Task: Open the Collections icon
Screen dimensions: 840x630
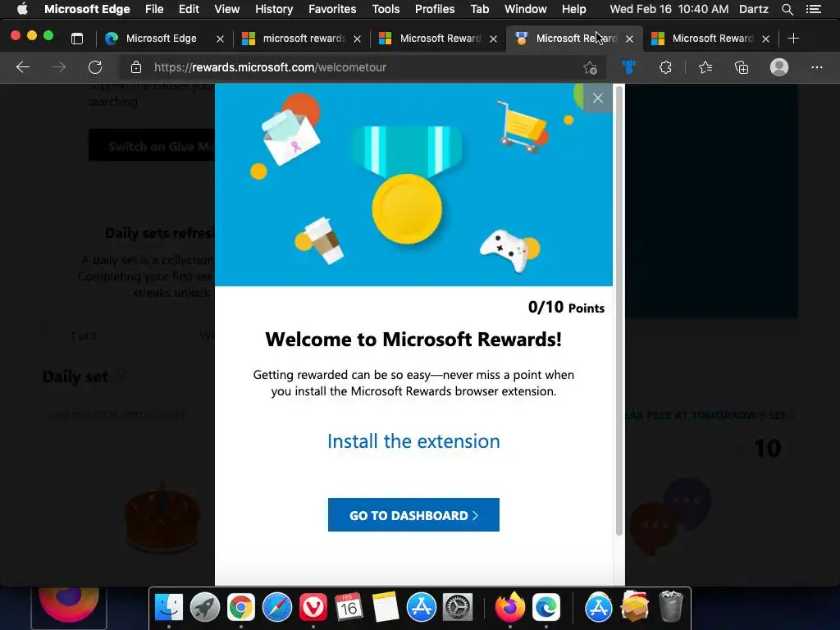Action: [742, 67]
